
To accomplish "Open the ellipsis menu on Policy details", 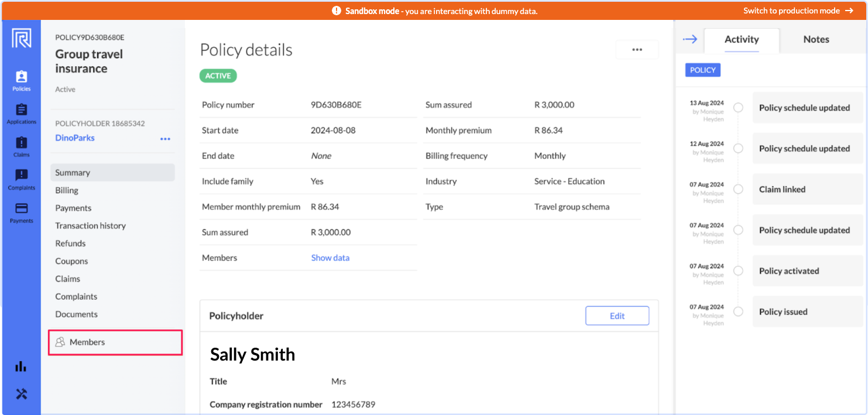I will tap(637, 50).
